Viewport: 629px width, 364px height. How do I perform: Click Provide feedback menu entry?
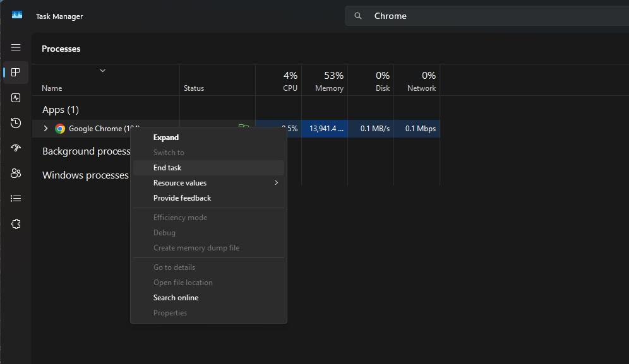182,197
